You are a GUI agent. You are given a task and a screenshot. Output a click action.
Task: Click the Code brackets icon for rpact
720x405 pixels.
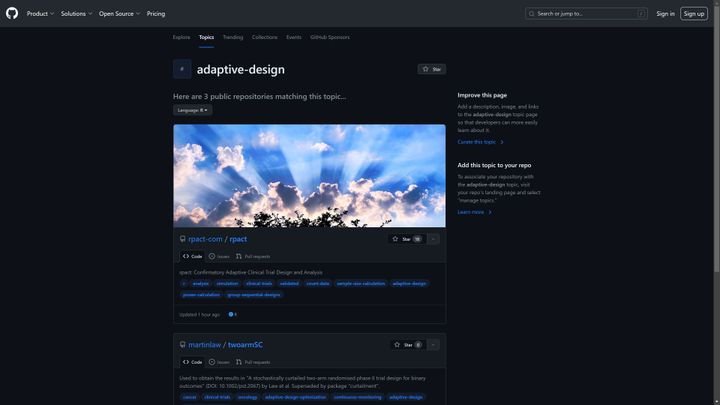(186, 256)
